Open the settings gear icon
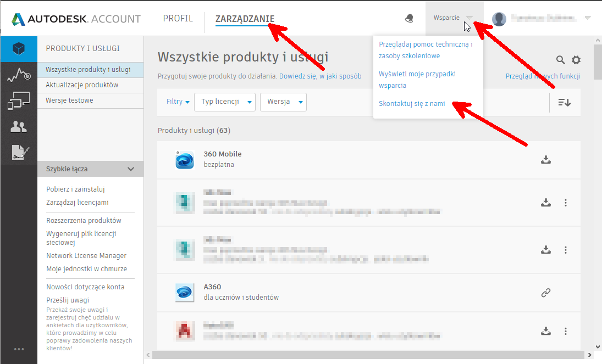Viewport: 602px width, 364px height. click(576, 60)
